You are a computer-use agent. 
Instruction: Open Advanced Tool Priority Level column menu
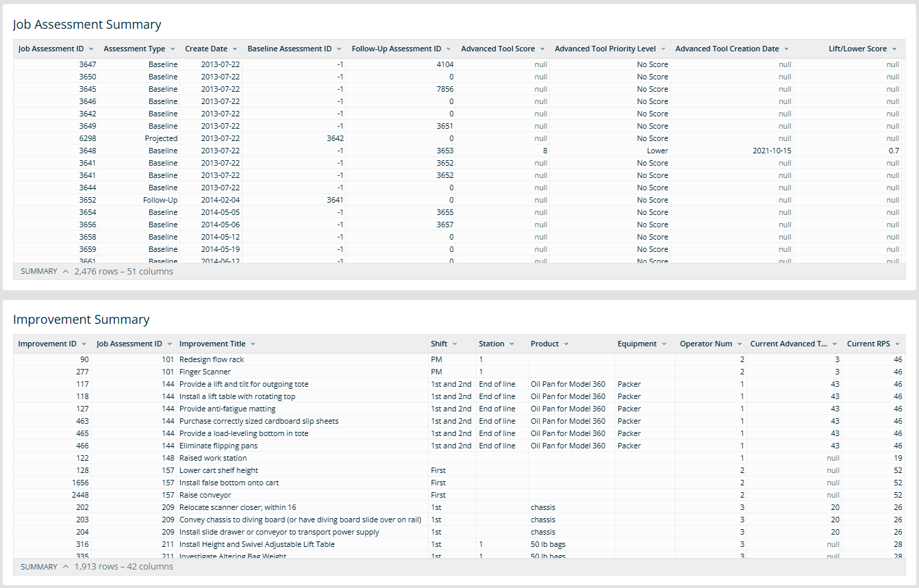tap(663, 49)
